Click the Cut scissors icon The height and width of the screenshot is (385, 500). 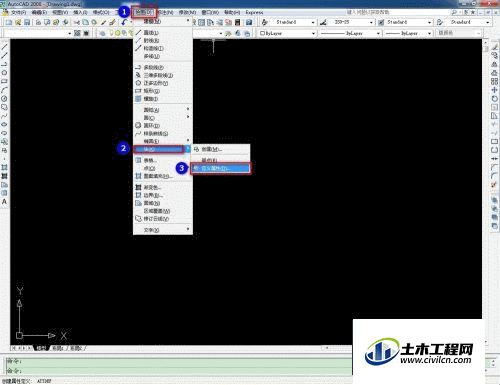(77, 22)
